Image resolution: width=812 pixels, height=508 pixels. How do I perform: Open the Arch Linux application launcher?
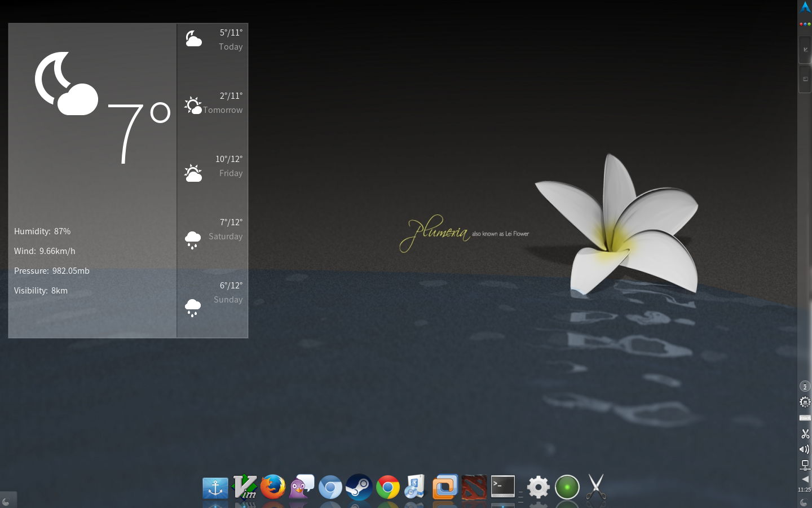805,7
